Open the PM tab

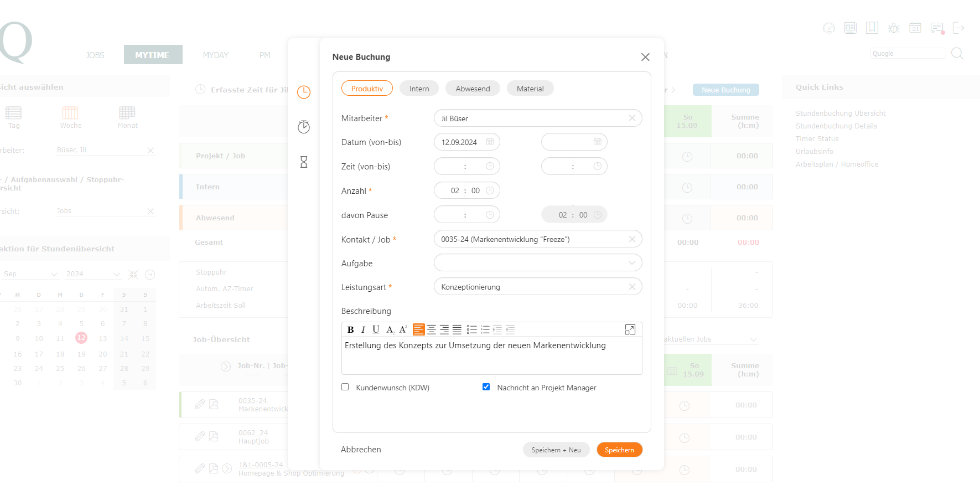coord(265,55)
